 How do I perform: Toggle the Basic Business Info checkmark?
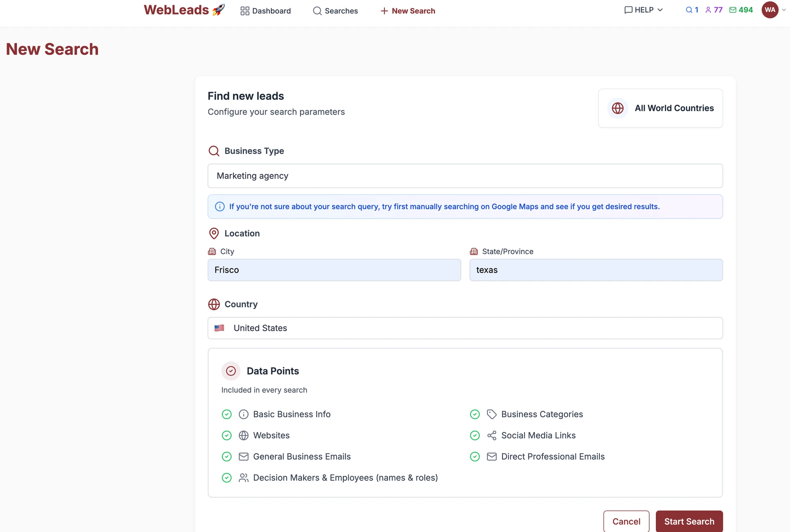tap(227, 414)
